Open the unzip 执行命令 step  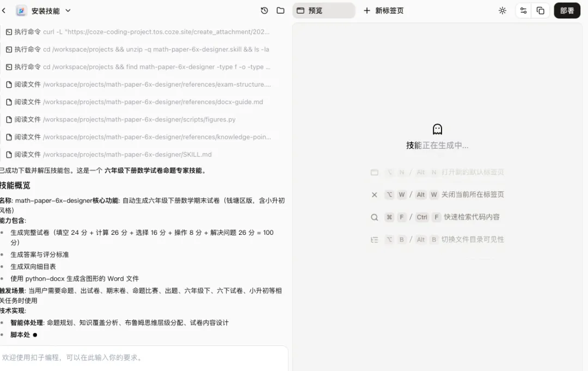pyautogui.click(x=138, y=49)
